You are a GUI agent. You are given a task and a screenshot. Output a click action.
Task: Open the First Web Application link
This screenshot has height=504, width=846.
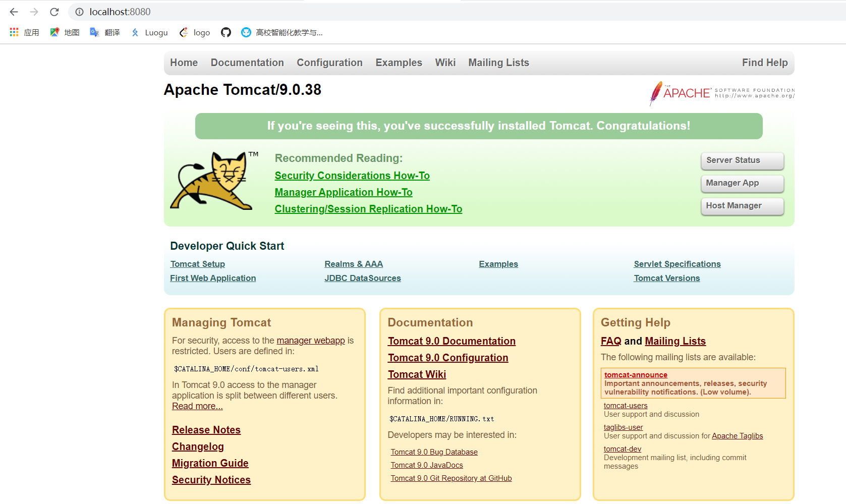[213, 278]
